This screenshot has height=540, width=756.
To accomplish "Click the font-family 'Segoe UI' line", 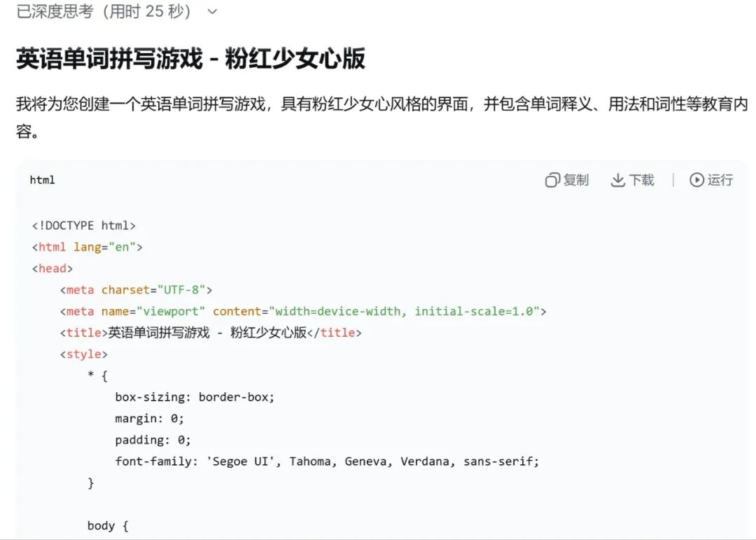I will [327, 462].
